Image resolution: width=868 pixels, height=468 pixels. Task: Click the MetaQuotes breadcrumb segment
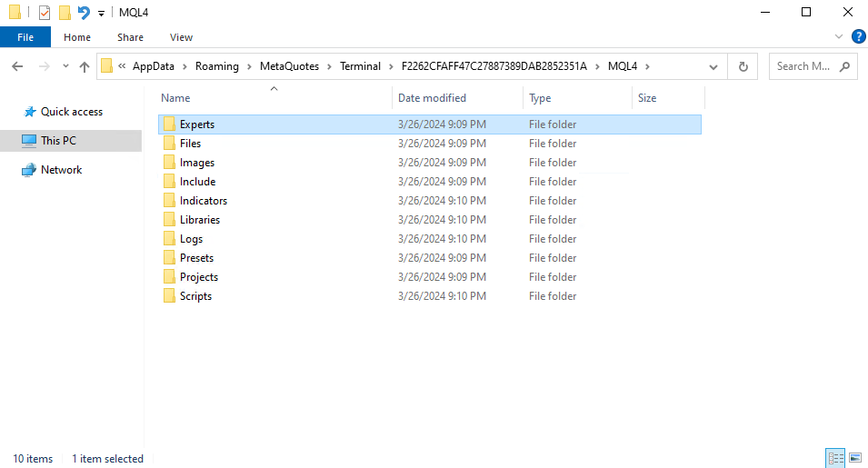coord(290,65)
